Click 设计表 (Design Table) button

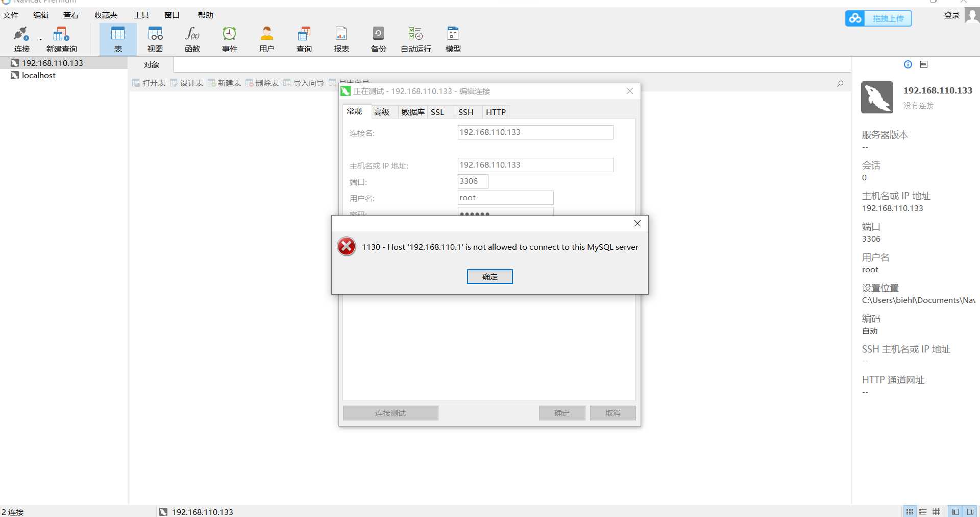(186, 83)
